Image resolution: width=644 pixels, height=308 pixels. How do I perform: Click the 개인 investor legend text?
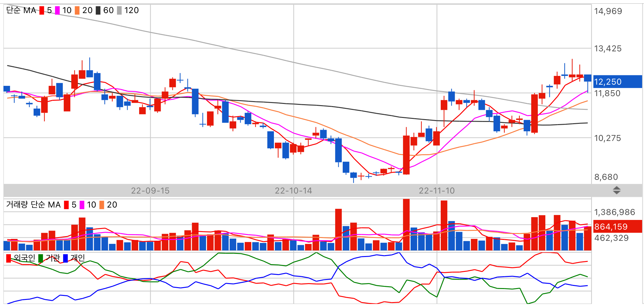click(78, 258)
